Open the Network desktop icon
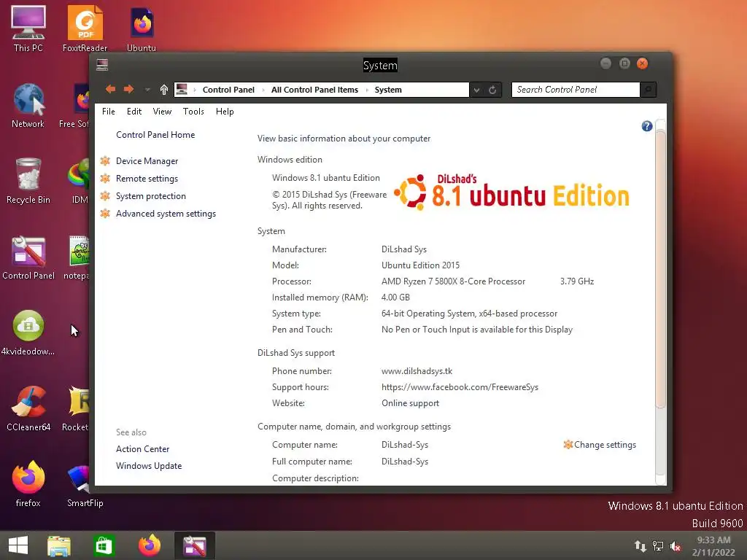Image resolution: width=747 pixels, height=560 pixels. click(x=28, y=105)
